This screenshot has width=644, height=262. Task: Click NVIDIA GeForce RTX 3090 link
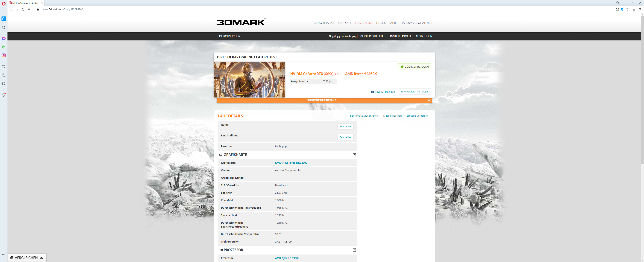pyautogui.click(x=291, y=163)
